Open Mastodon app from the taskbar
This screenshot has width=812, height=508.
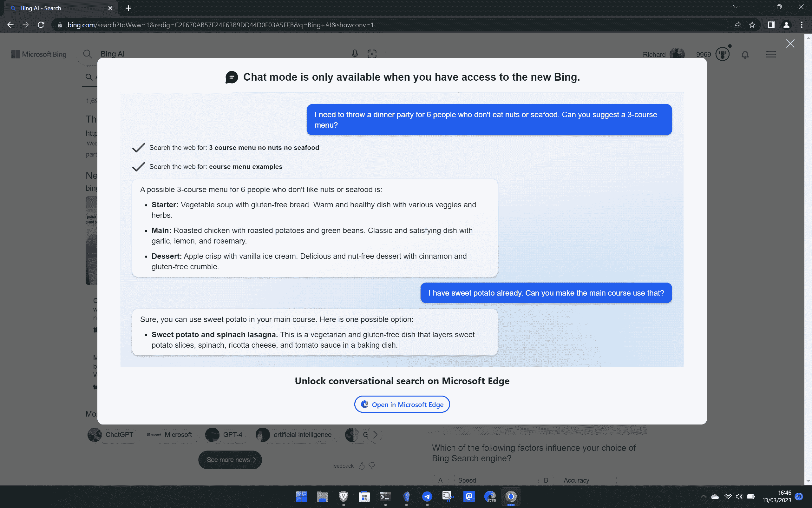(x=469, y=497)
